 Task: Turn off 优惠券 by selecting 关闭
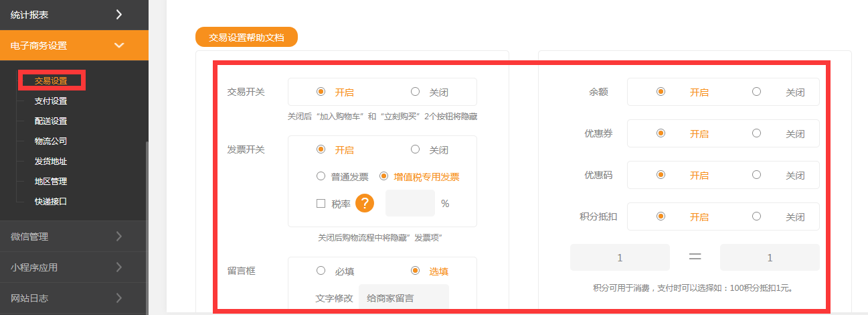click(756, 133)
